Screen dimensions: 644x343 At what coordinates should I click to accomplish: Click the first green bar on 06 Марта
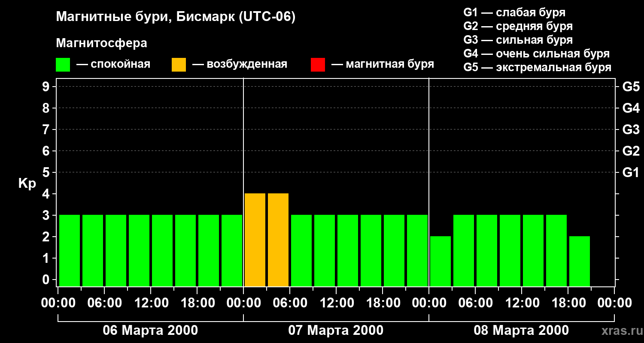coord(70,251)
